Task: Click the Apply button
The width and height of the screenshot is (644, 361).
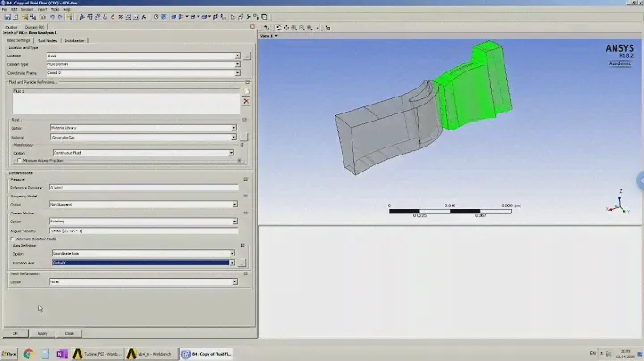Action: [x=42, y=333]
